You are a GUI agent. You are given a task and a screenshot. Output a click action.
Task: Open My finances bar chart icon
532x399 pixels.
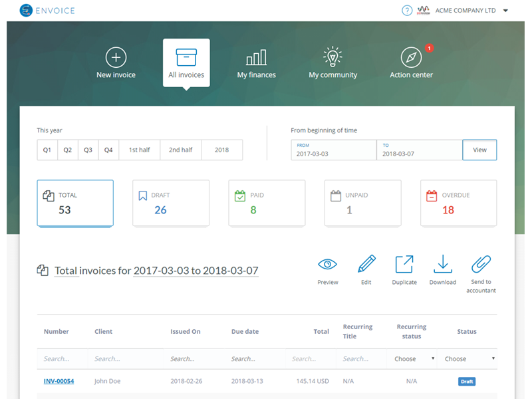coord(256,57)
